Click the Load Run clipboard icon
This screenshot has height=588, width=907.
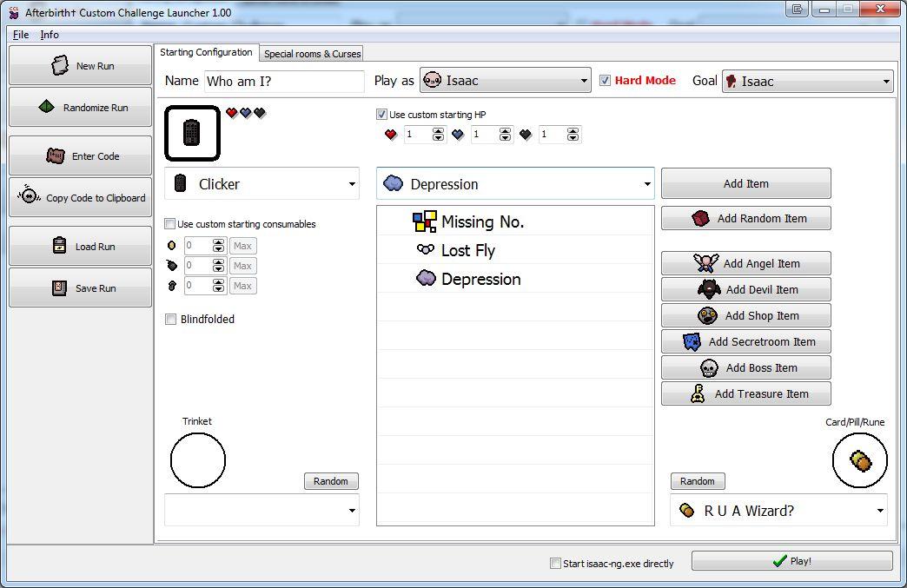coord(60,246)
